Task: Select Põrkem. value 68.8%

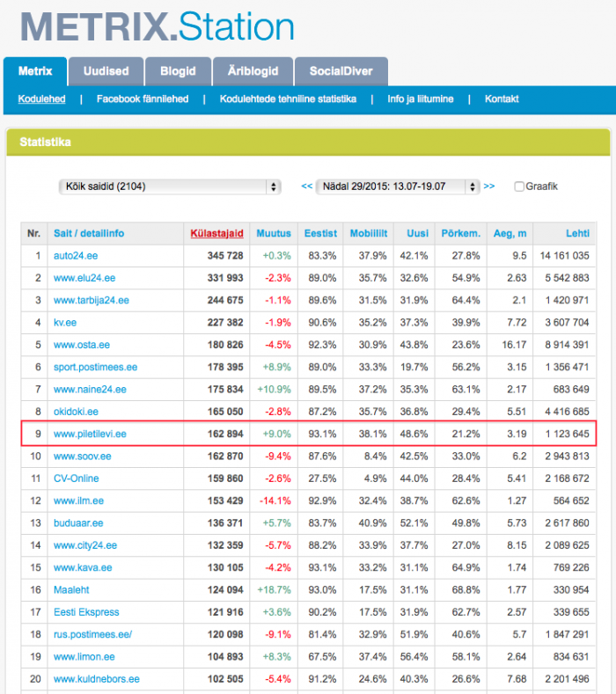Action: [x=466, y=589]
